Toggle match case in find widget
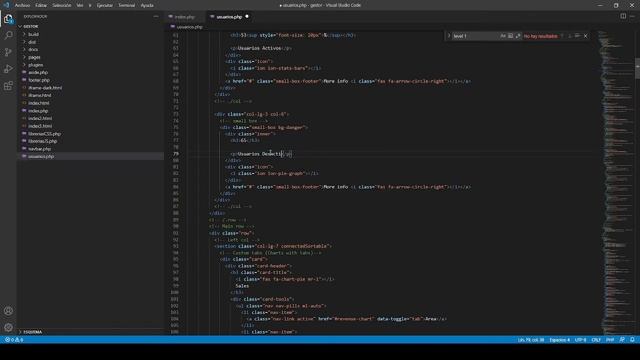 [503, 36]
